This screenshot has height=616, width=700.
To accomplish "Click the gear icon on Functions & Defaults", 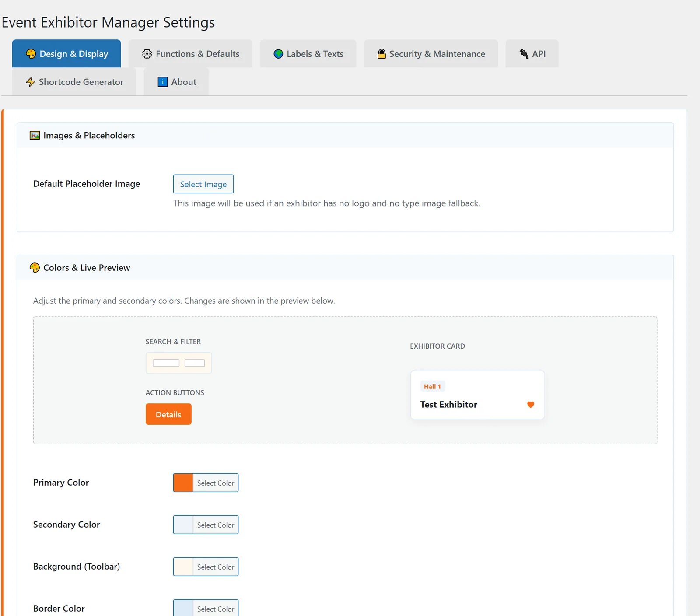I will [x=147, y=54].
